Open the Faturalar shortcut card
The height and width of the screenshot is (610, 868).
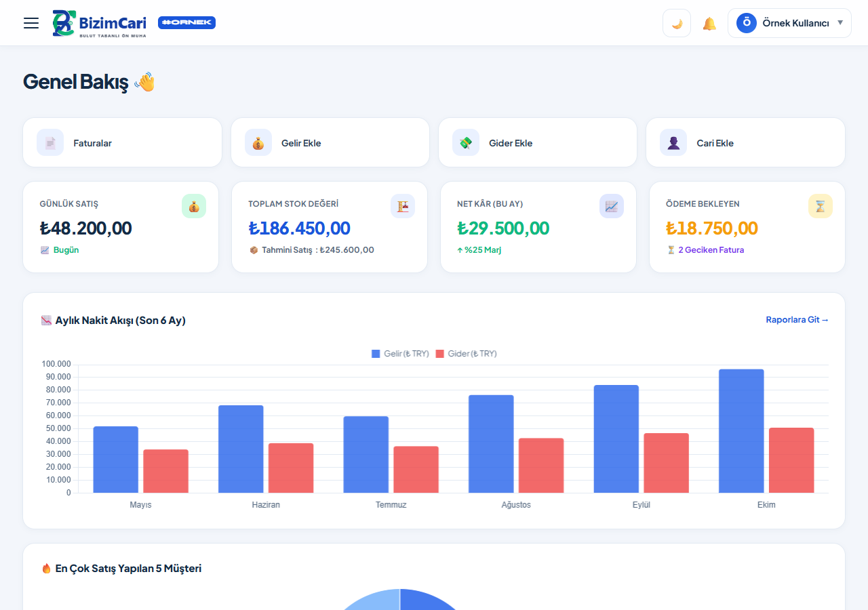coord(122,142)
